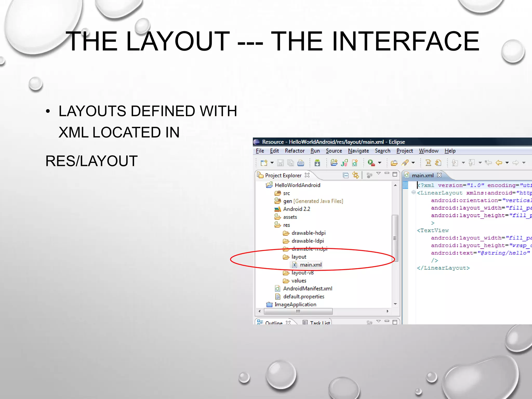Open the Navigate menu
The width and height of the screenshot is (532, 399).
[x=358, y=151]
